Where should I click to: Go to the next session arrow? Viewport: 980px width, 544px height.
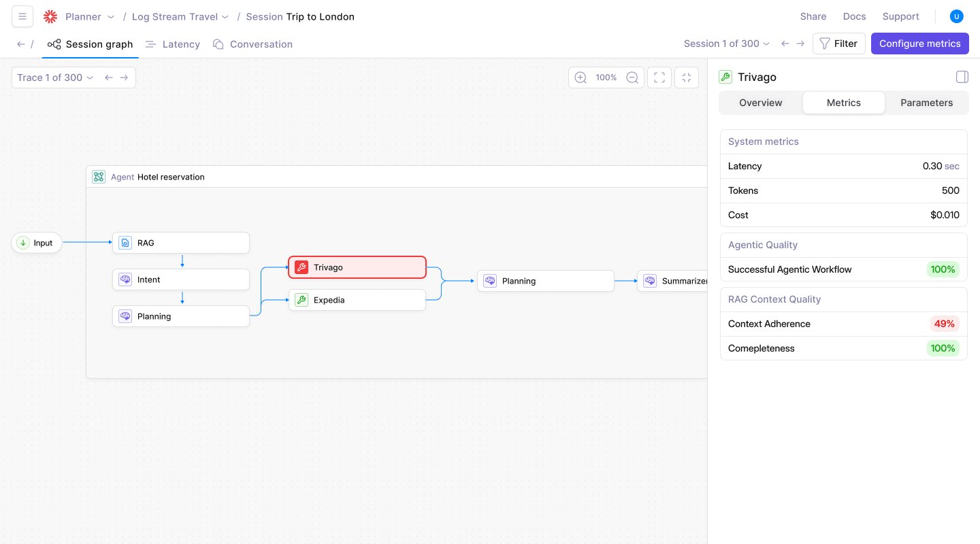coord(800,44)
